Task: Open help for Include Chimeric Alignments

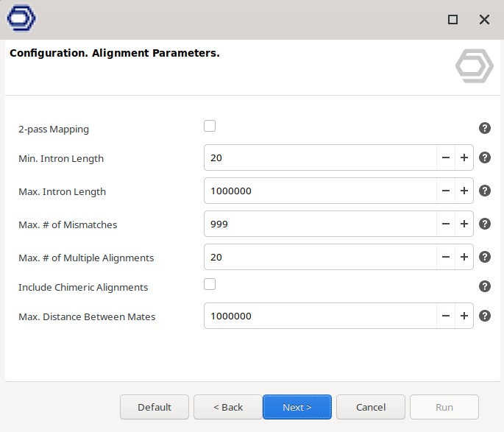Action: pyautogui.click(x=485, y=287)
